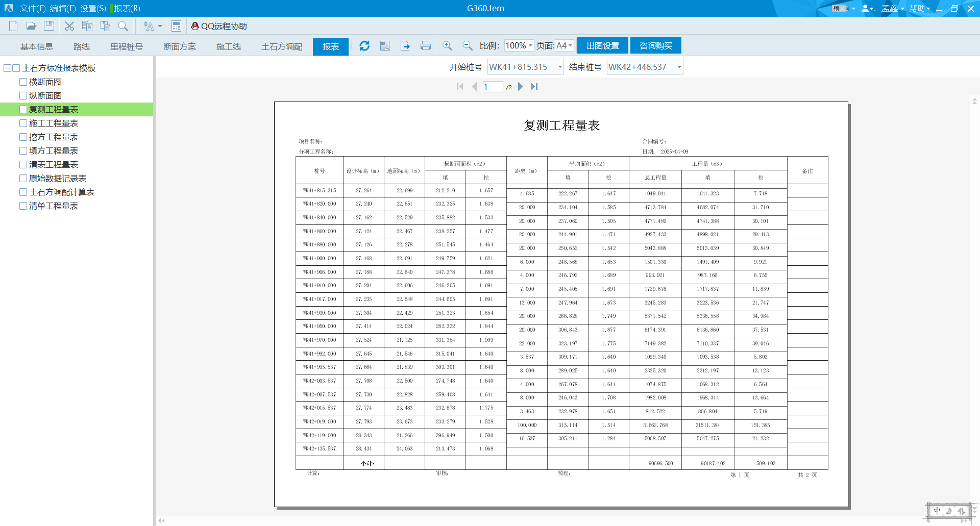This screenshot has width=980, height=526.
Task: Click the application logo icon
Action: tap(9, 8)
